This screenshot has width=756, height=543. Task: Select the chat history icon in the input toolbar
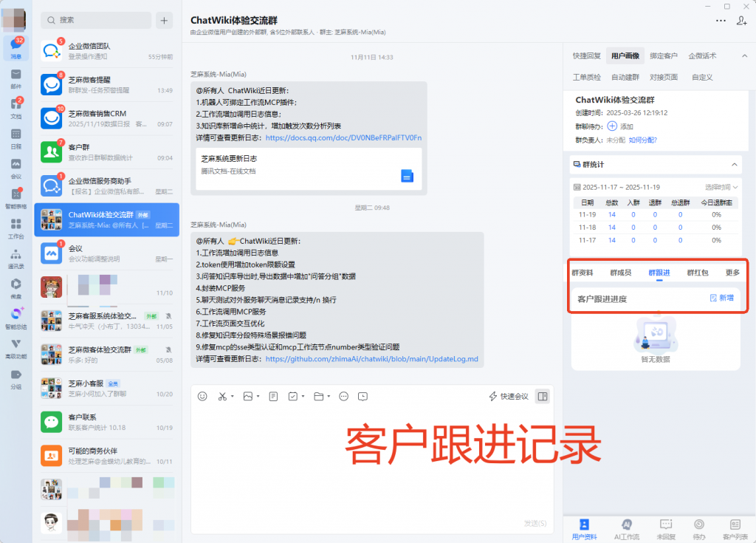pos(362,396)
